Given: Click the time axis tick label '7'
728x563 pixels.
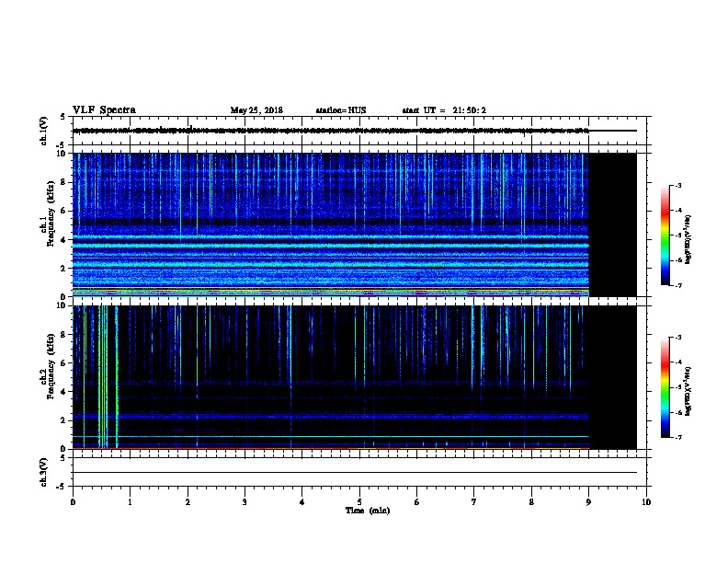Looking at the screenshot, I should point(474,502).
